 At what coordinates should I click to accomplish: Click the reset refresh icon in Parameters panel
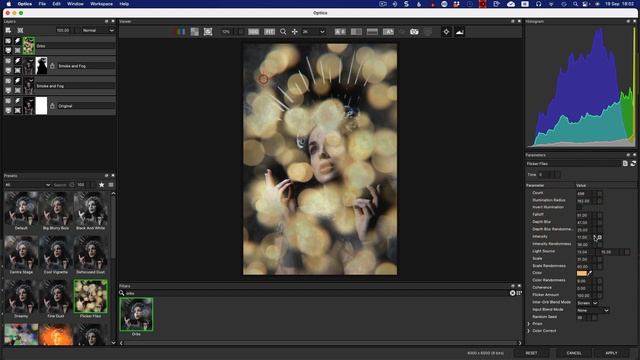tap(633, 163)
